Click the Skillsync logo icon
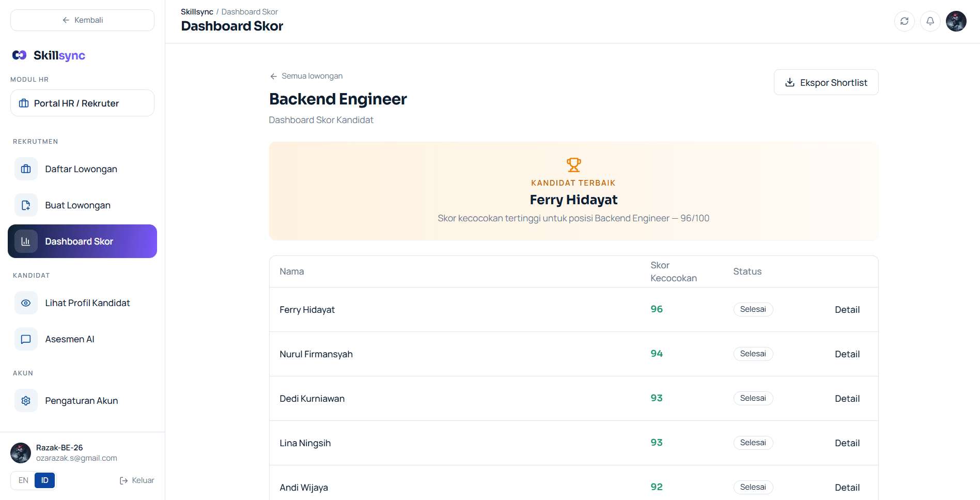 point(20,55)
